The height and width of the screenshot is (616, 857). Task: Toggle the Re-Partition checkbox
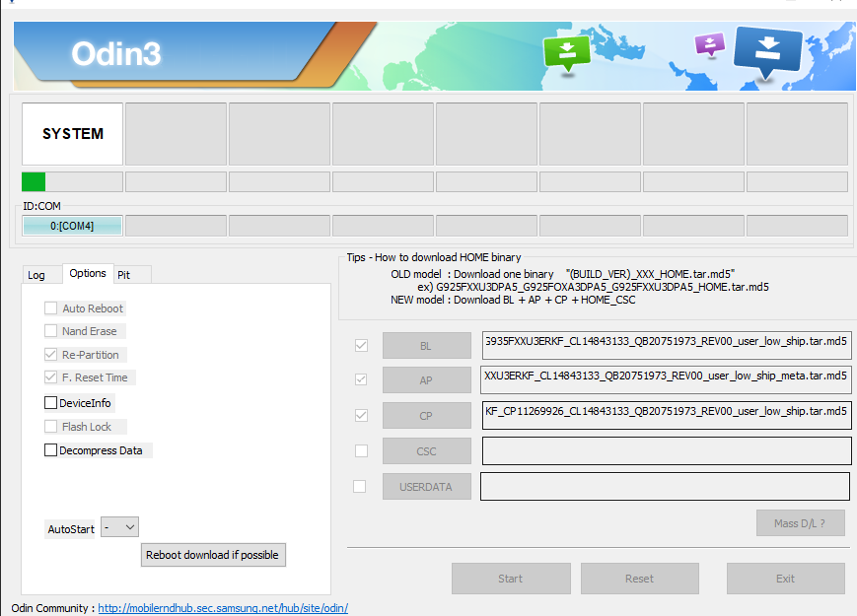click(x=51, y=355)
